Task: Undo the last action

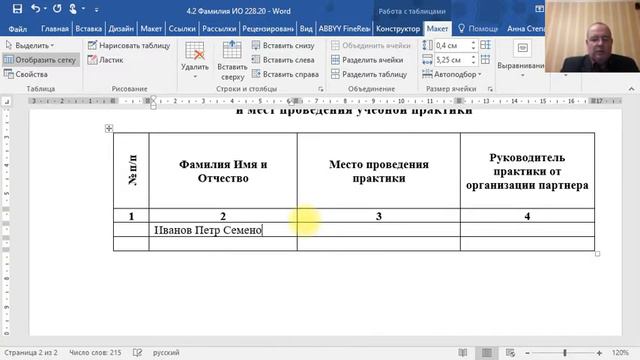Action: 36,9
